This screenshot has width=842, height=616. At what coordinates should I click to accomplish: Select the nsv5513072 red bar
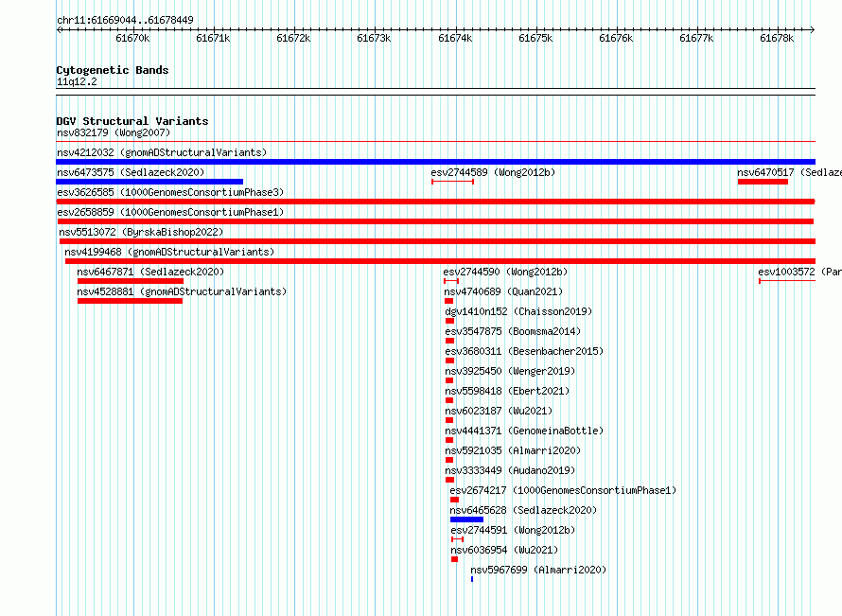click(437, 241)
